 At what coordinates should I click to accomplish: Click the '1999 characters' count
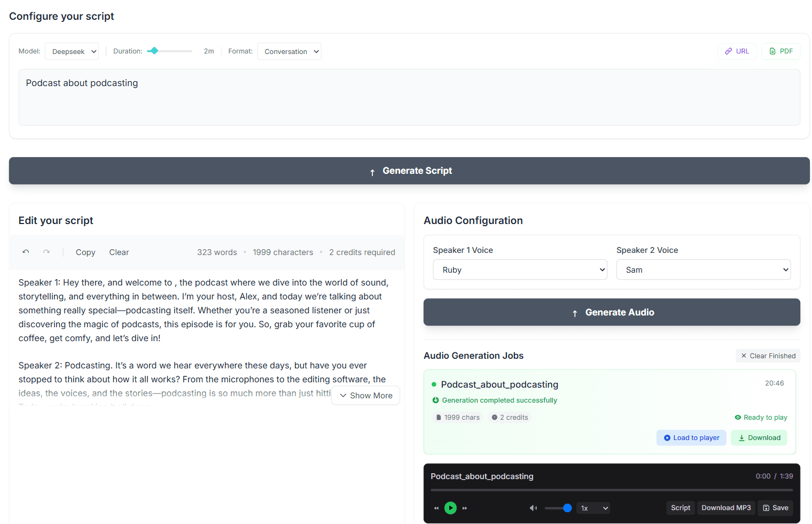click(x=283, y=252)
